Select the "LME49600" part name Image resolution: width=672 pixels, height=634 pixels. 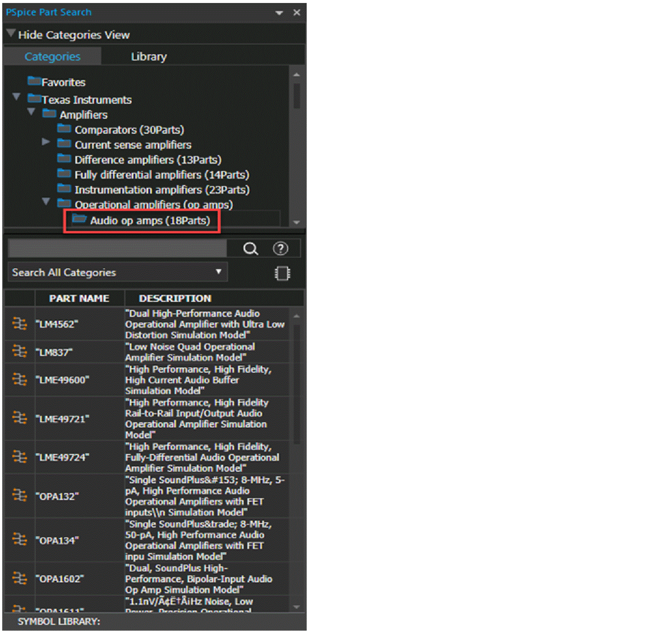[x=62, y=380]
